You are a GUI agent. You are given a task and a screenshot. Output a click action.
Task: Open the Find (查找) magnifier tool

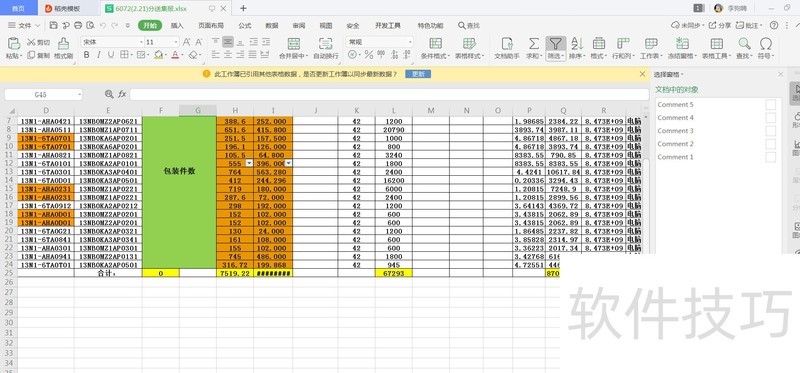tap(744, 43)
